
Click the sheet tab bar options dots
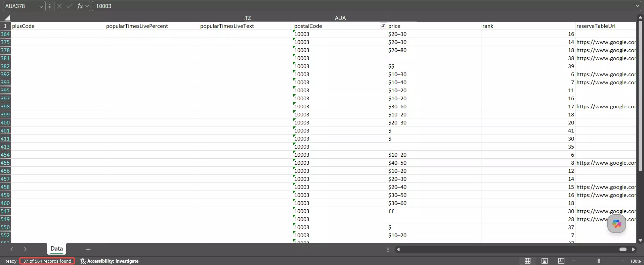(388, 250)
